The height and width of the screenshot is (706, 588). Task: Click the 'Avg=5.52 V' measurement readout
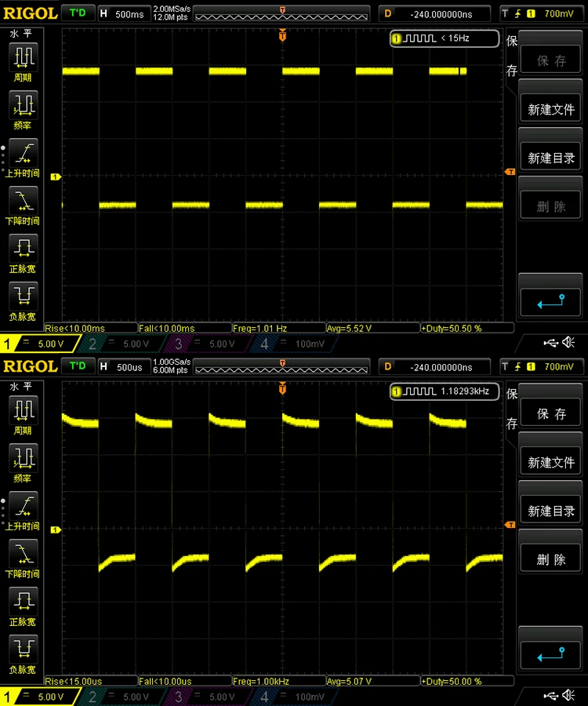(x=372, y=328)
